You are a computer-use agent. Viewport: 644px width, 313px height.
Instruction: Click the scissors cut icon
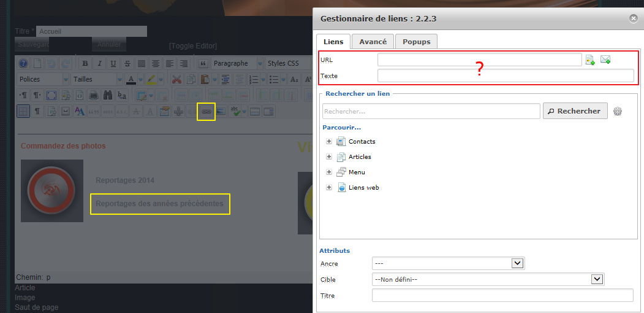click(176, 79)
